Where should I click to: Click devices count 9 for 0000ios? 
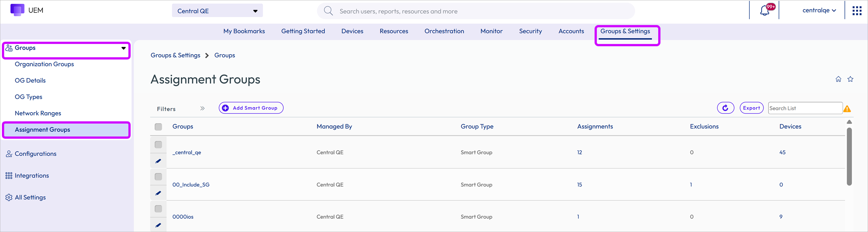coord(781,217)
